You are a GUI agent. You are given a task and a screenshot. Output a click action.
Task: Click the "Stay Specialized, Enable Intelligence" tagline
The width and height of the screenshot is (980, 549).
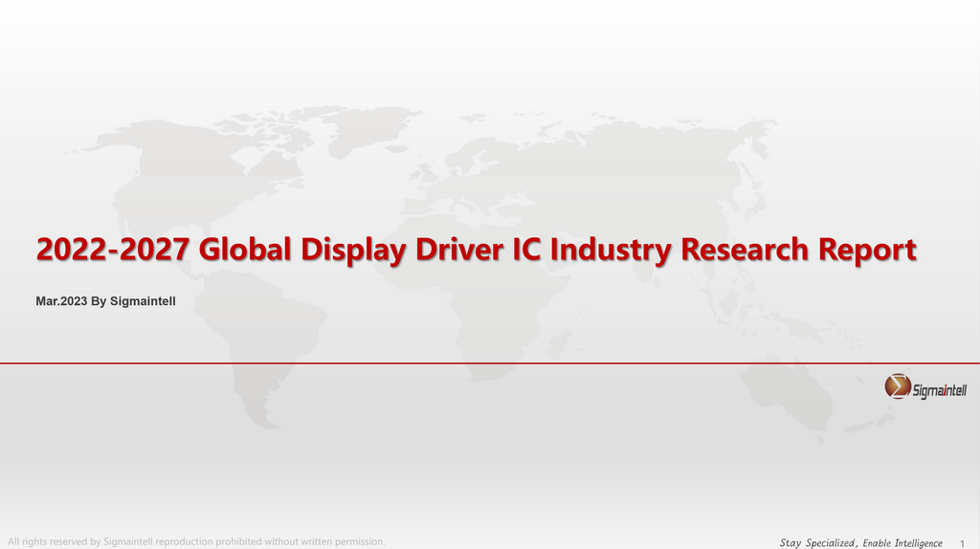pos(860,542)
